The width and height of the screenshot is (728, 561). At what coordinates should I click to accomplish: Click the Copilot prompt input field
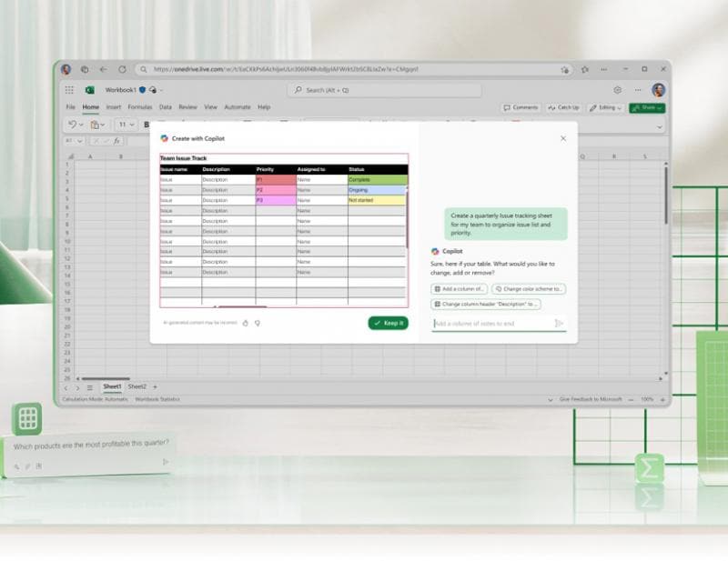490,323
